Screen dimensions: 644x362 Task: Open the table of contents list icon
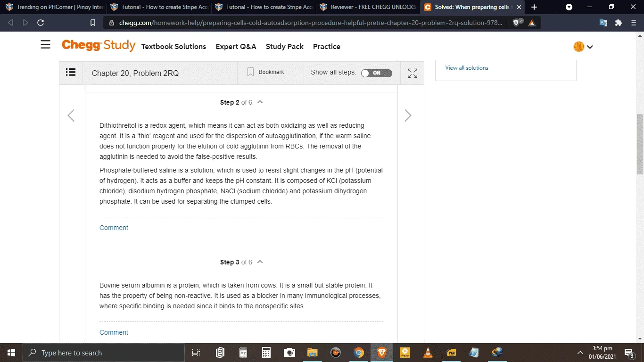[x=71, y=72]
